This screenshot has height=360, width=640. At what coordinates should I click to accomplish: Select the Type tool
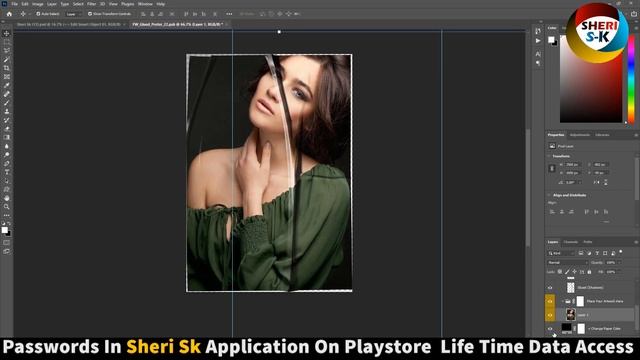coord(7,172)
